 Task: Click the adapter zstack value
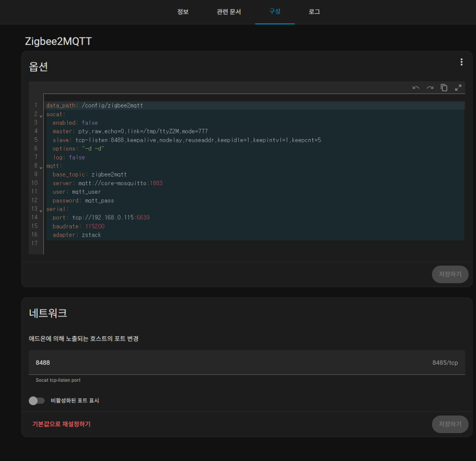click(x=91, y=235)
